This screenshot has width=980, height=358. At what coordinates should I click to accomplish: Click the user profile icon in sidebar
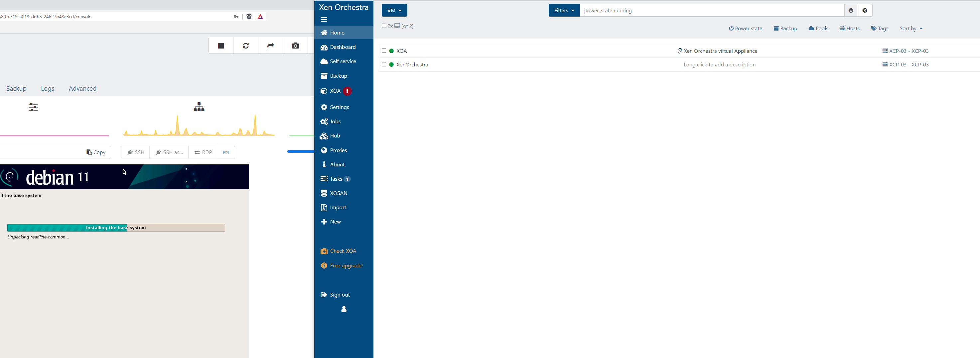[x=344, y=310]
